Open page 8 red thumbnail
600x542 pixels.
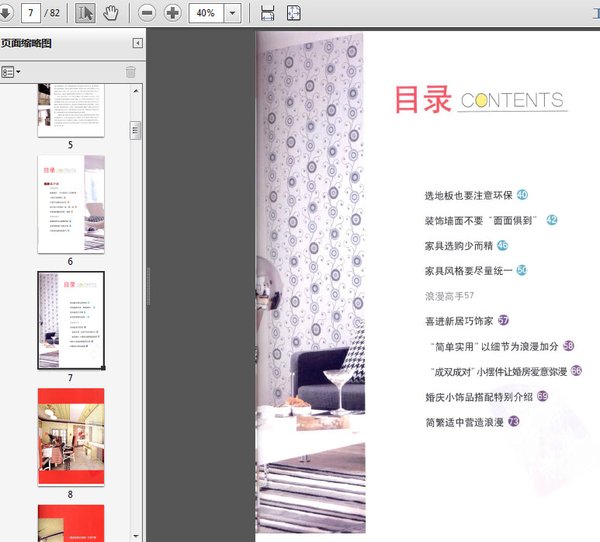click(71, 437)
